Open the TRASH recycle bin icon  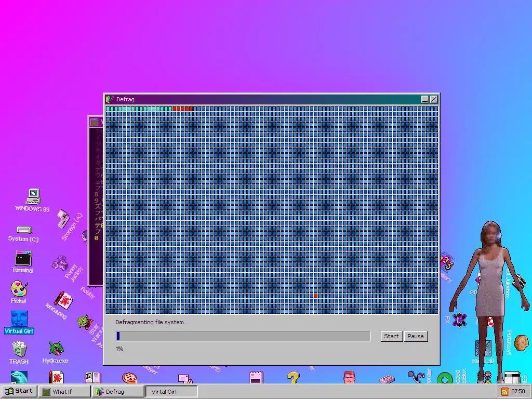coord(19,349)
